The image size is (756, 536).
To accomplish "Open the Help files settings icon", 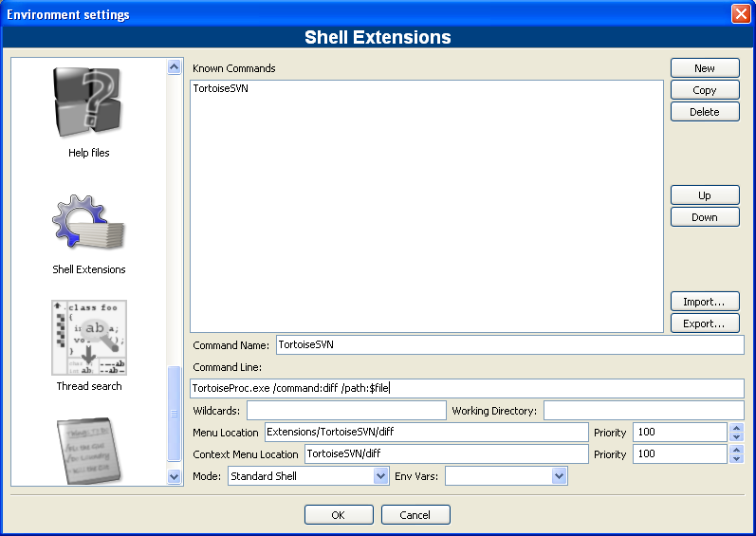I will click(x=88, y=102).
